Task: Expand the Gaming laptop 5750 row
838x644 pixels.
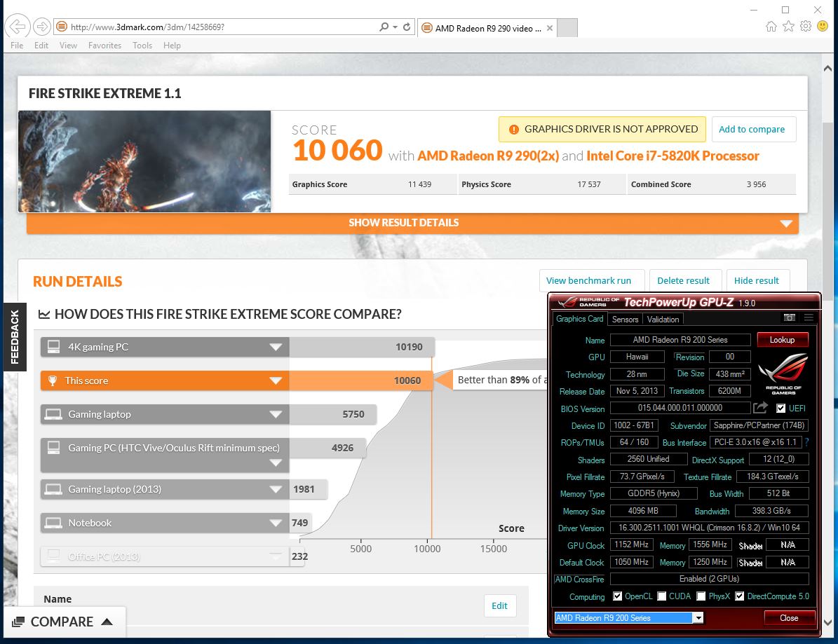Action: [276, 414]
